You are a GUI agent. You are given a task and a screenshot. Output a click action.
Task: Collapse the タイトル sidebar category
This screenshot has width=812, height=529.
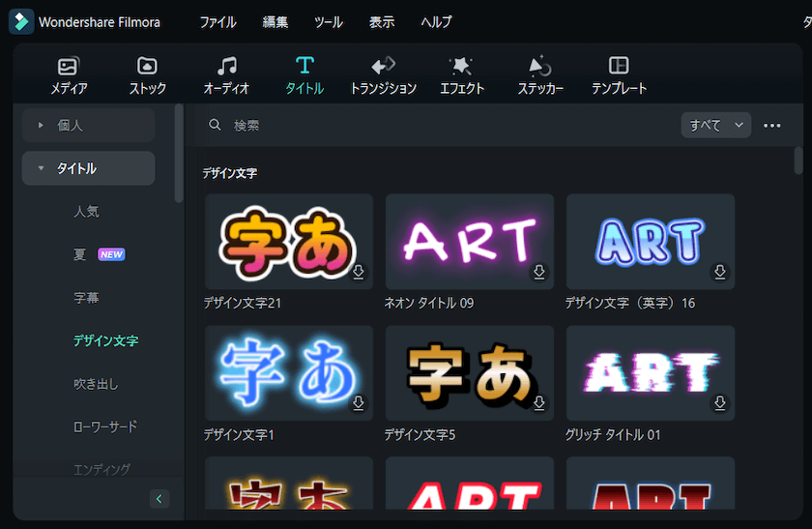click(x=41, y=168)
